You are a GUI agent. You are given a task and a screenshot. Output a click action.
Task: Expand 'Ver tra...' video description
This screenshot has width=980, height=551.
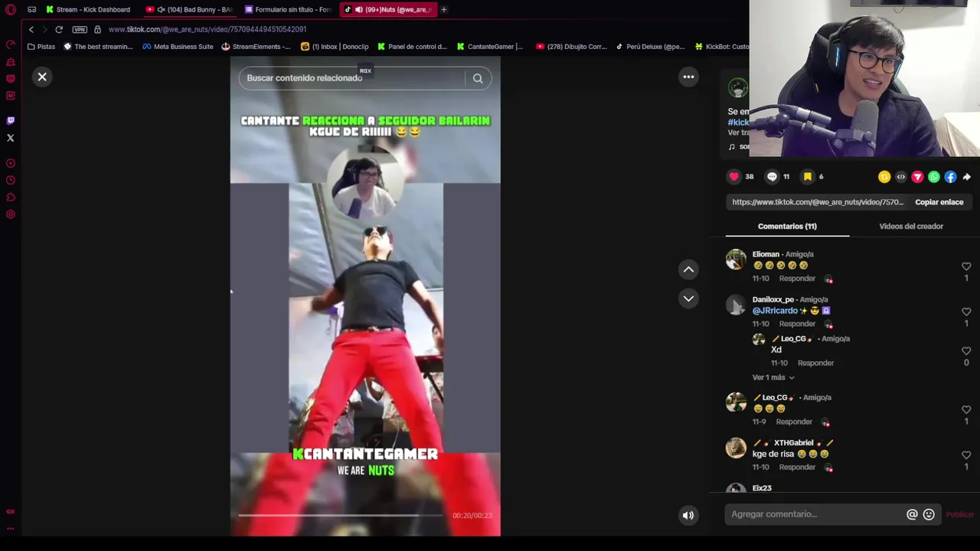(x=739, y=132)
